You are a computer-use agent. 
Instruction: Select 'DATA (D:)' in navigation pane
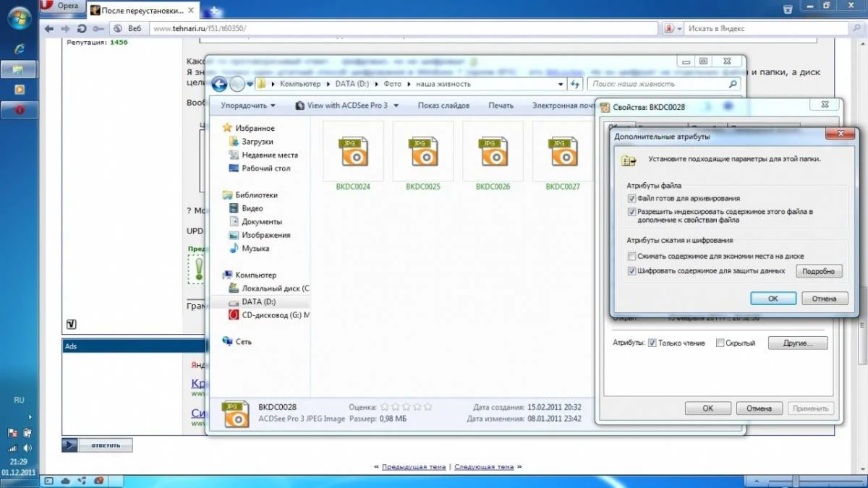click(x=258, y=301)
